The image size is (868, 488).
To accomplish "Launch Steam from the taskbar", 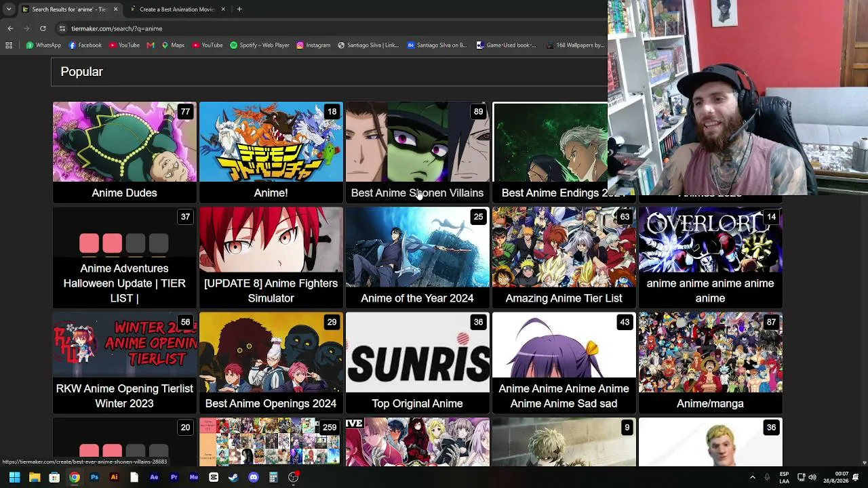I will point(233,477).
